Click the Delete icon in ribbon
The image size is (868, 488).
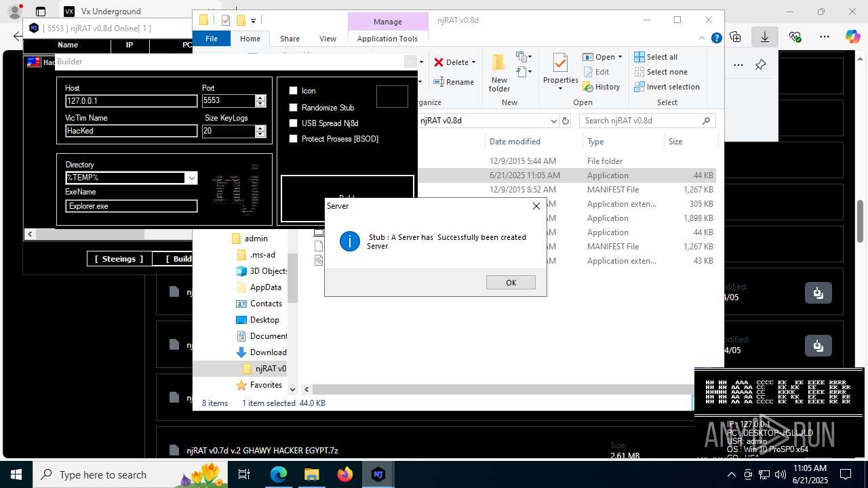439,62
